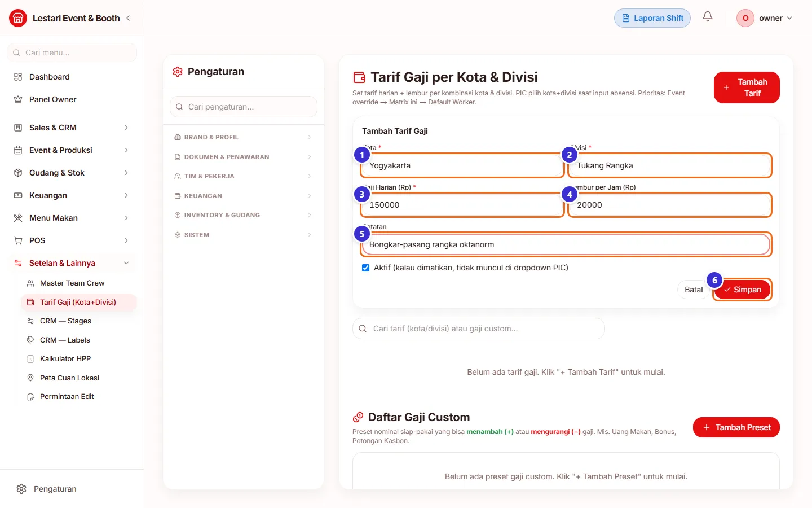The height and width of the screenshot is (508, 812).
Task: Collapse sidebar using the arrow next to brand name
Action: pos(128,18)
